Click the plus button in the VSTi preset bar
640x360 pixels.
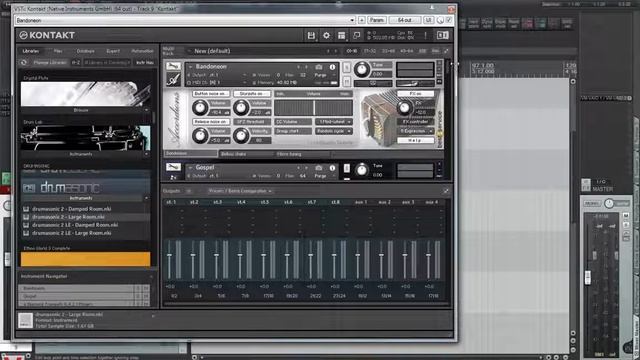pos(362,20)
